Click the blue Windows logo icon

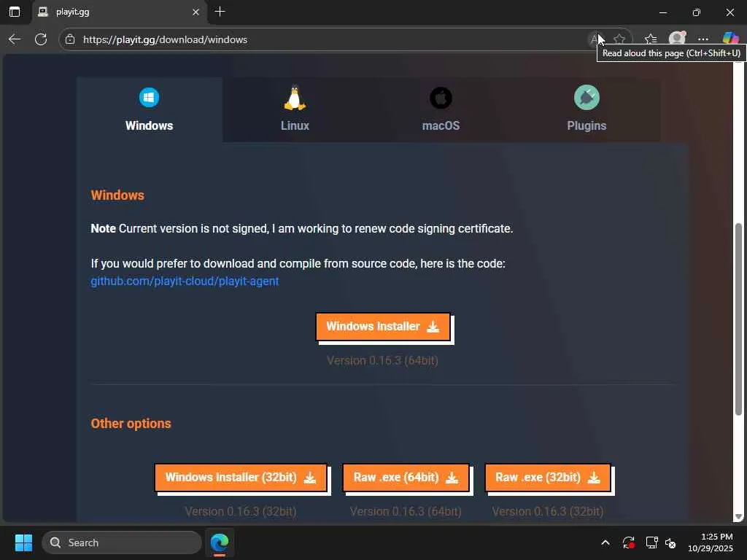149,98
